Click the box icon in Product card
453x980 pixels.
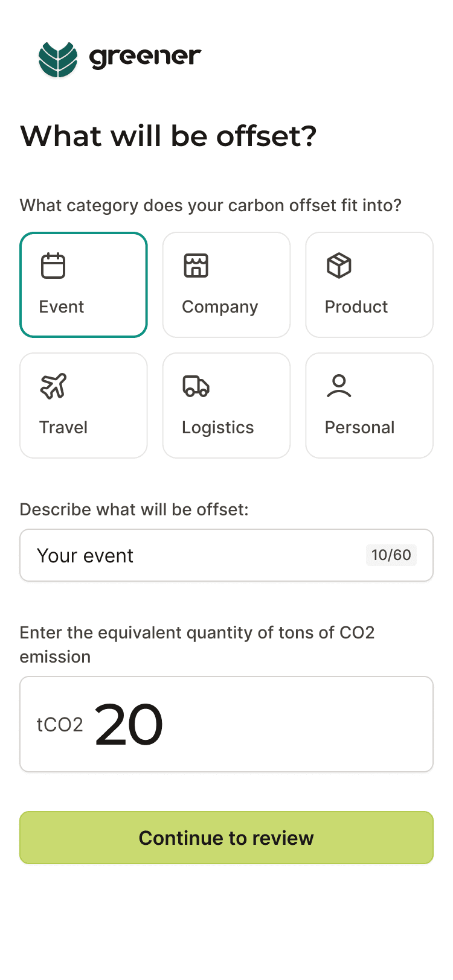coord(339,266)
